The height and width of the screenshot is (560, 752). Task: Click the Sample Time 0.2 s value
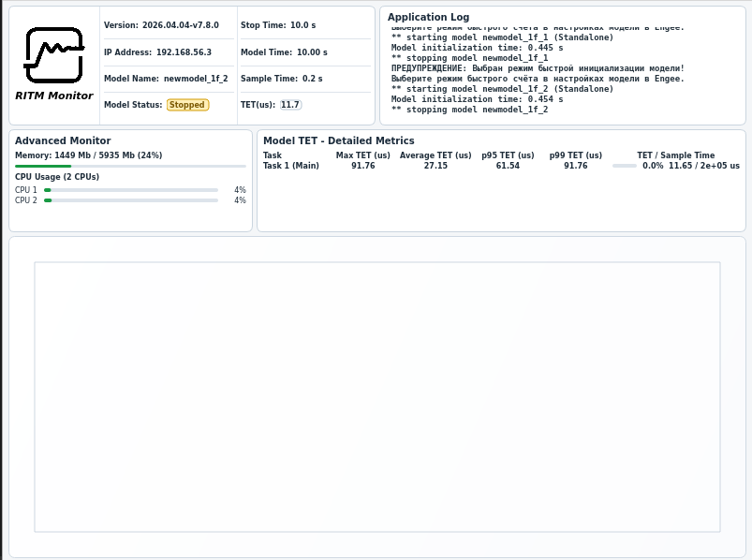pyautogui.click(x=312, y=78)
